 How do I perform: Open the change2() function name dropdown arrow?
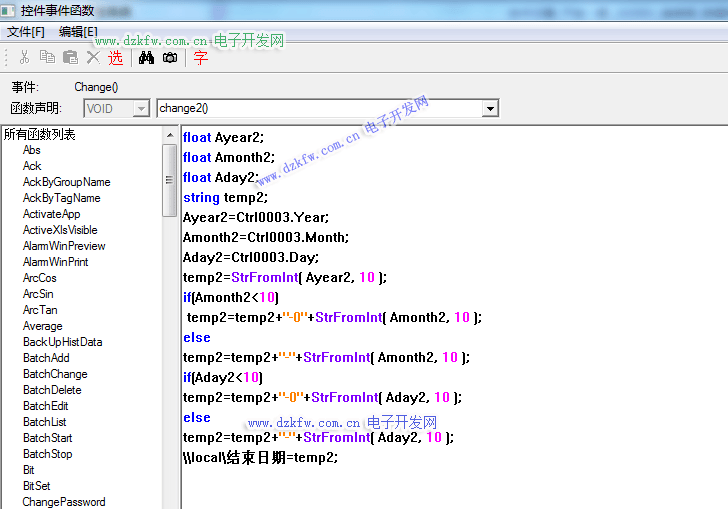point(490,108)
